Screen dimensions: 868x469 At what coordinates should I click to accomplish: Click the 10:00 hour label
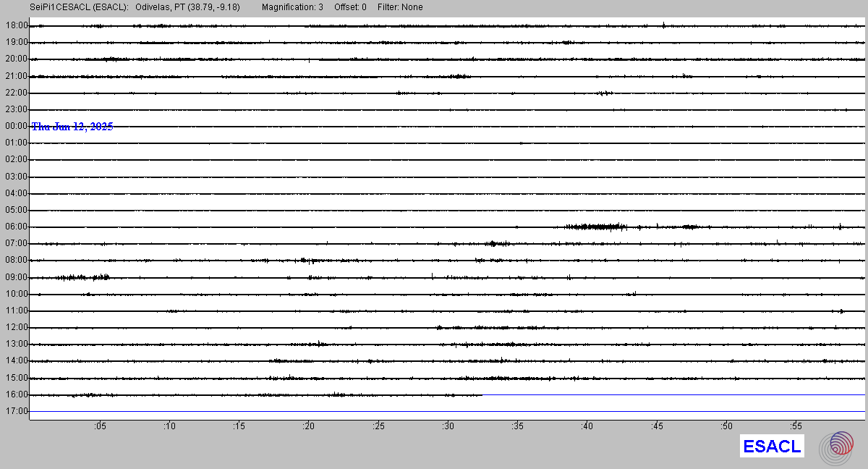pos(16,294)
